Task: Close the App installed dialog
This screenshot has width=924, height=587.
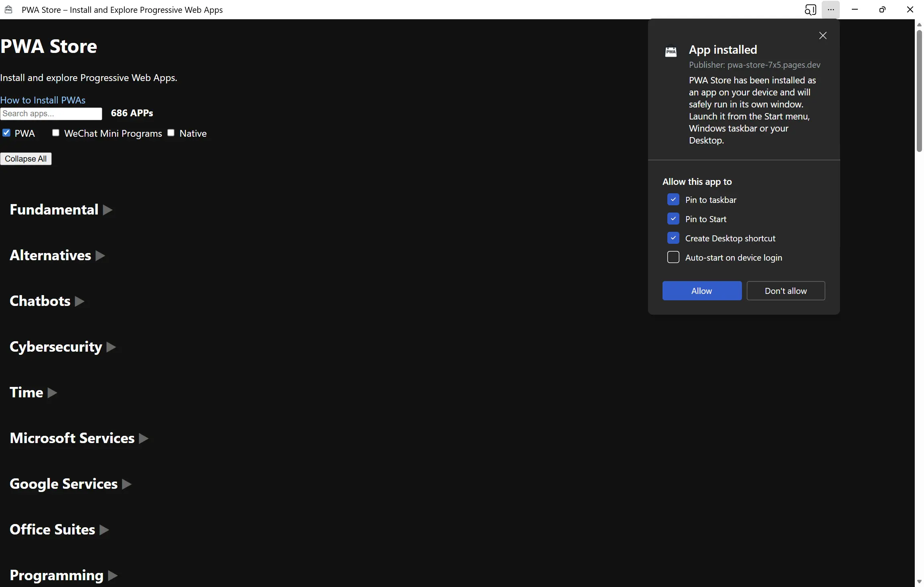Action: pos(823,35)
